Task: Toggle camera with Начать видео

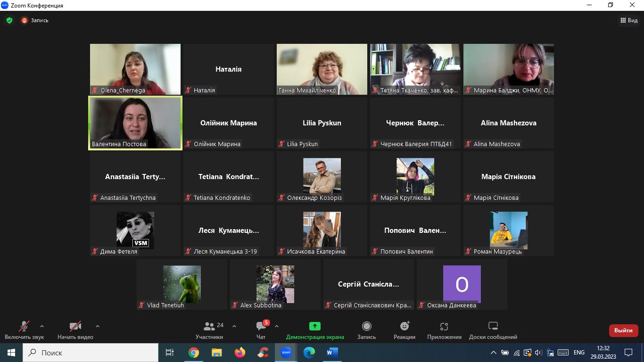Action: (x=75, y=330)
